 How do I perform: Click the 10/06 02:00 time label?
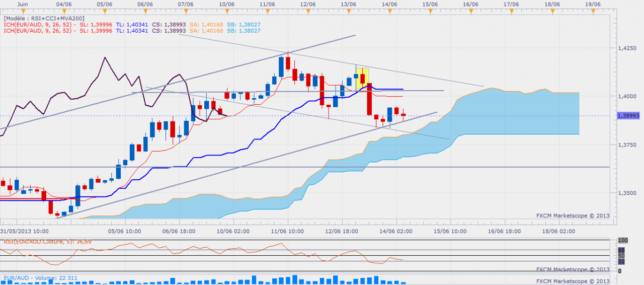click(x=234, y=232)
